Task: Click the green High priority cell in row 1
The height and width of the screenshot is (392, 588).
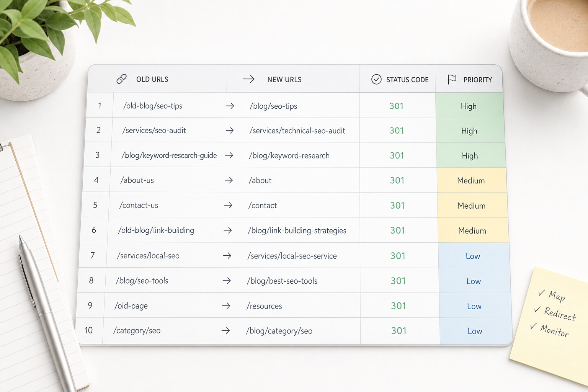Action: click(469, 106)
